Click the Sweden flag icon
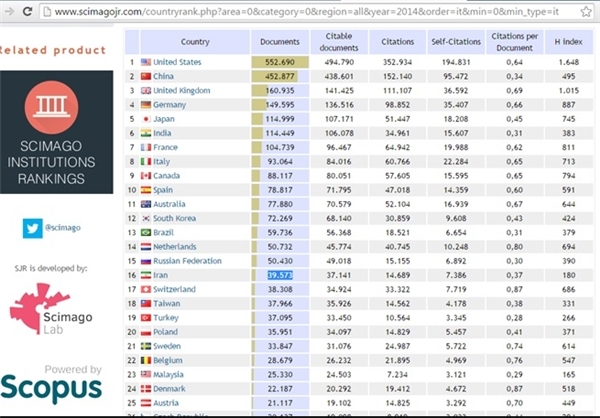This screenshot has height=418, width=600. 146,346
